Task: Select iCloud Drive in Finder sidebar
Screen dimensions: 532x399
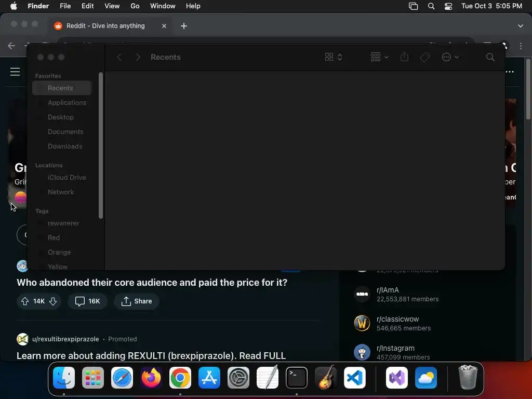Action: [62, 178]
